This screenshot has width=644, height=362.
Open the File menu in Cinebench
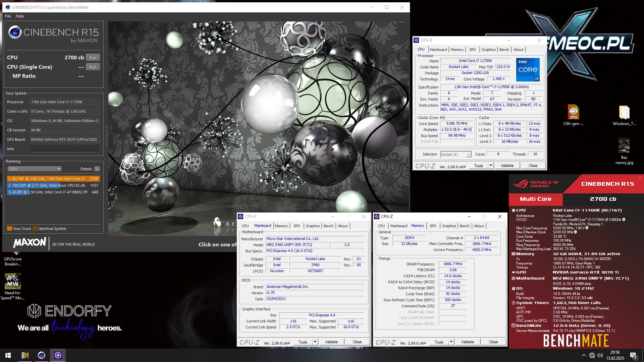pyautogui.click(x=8, y=16)
